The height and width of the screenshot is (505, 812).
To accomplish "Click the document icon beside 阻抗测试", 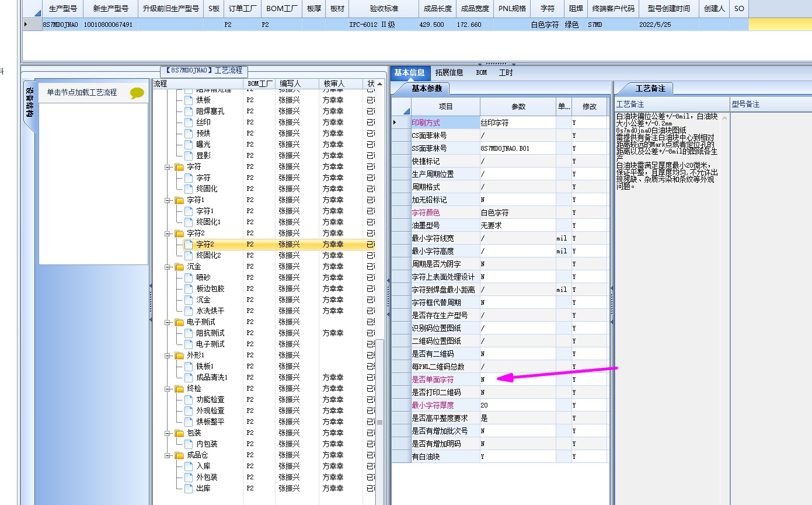I will [189, 333].
